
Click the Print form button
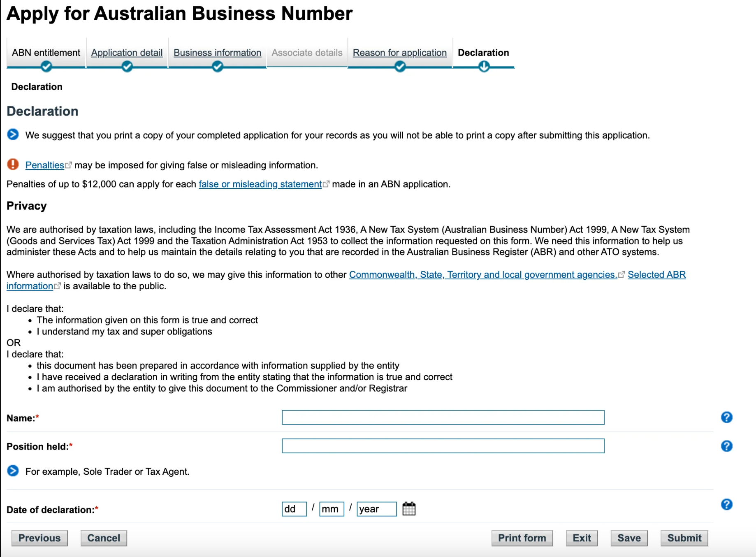(522, 538)
